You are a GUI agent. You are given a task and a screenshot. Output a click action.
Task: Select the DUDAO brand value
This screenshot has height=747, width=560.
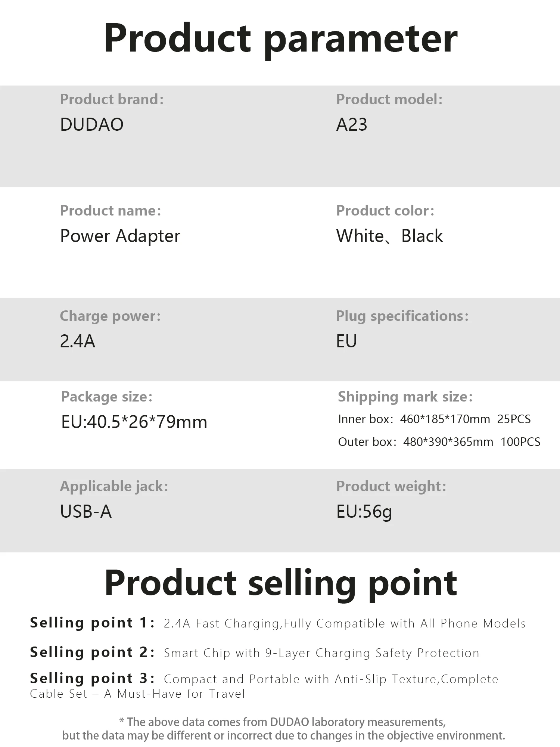[92, 125]
